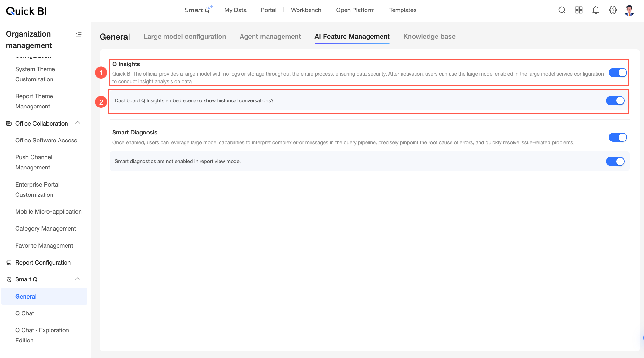Open My Data in top navigation
The height and width of the screenshot is (358, 644).
(x=235, y=10)
